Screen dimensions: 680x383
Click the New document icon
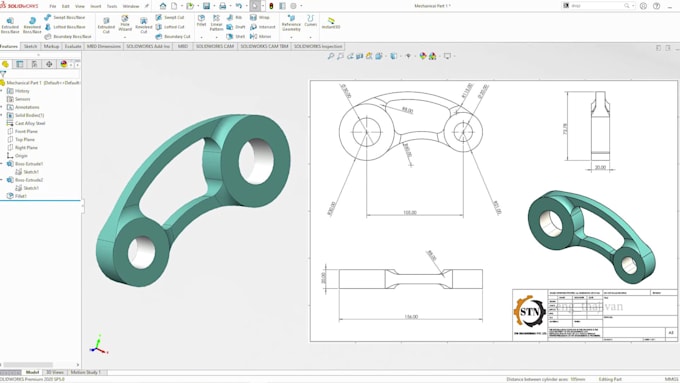174,6
